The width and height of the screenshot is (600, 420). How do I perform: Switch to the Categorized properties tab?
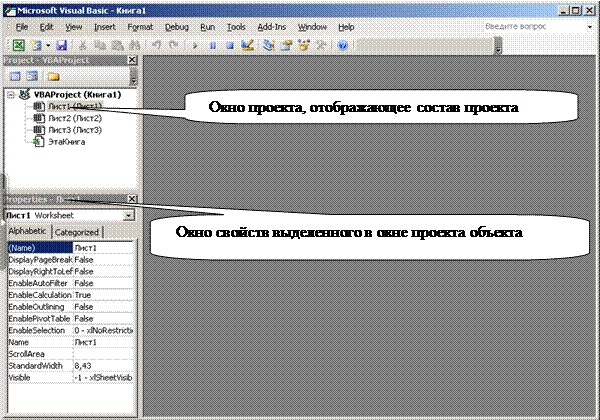(75, 232)
